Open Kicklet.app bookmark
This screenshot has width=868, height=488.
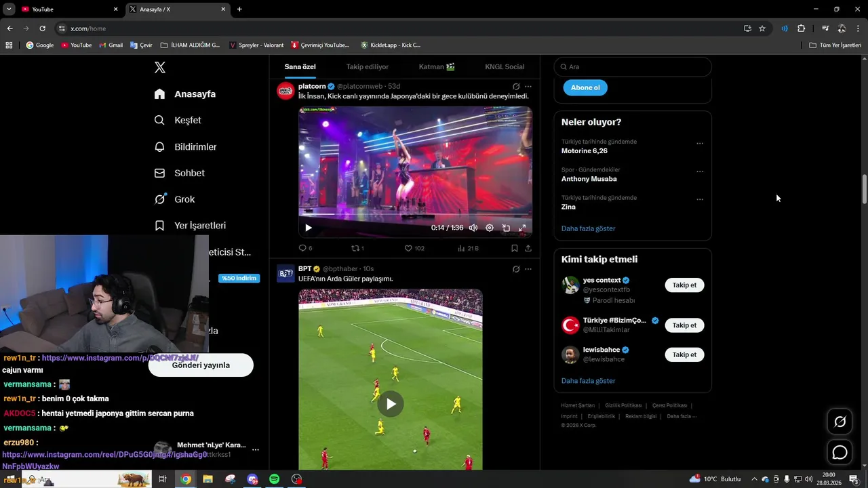tap(391, 45)
